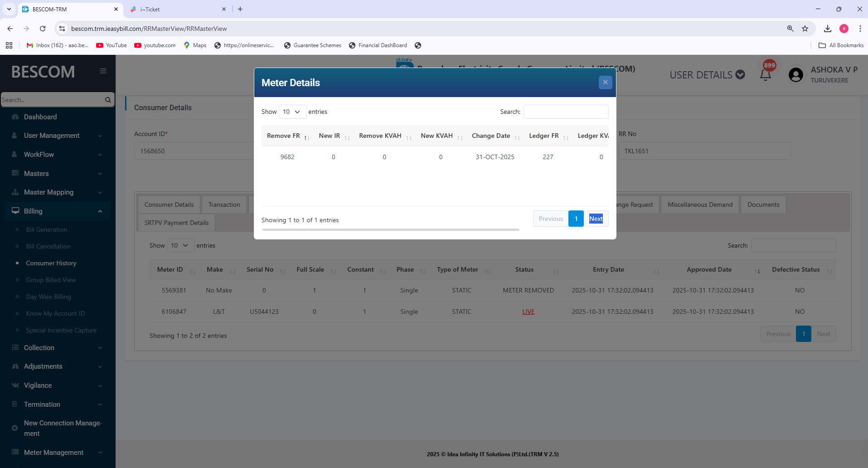
Task: Open the SRTPV Payment Details tab
Action: (176, 223)
